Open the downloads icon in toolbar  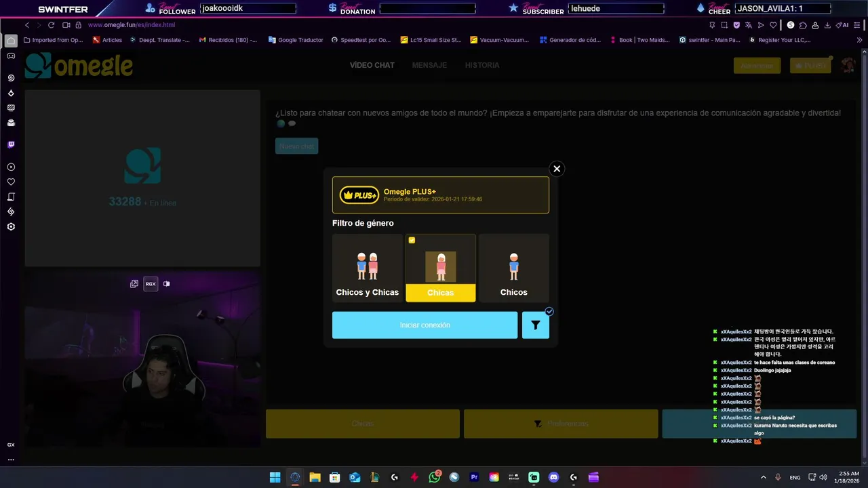click(x=827, y=25)
